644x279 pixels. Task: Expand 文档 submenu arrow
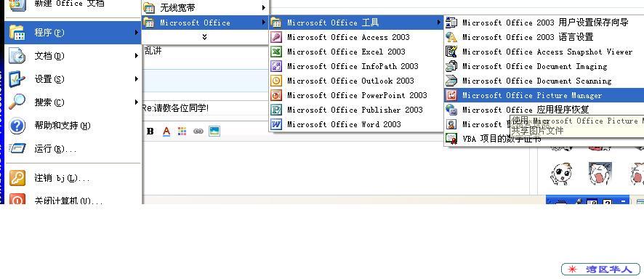(137, 55)
